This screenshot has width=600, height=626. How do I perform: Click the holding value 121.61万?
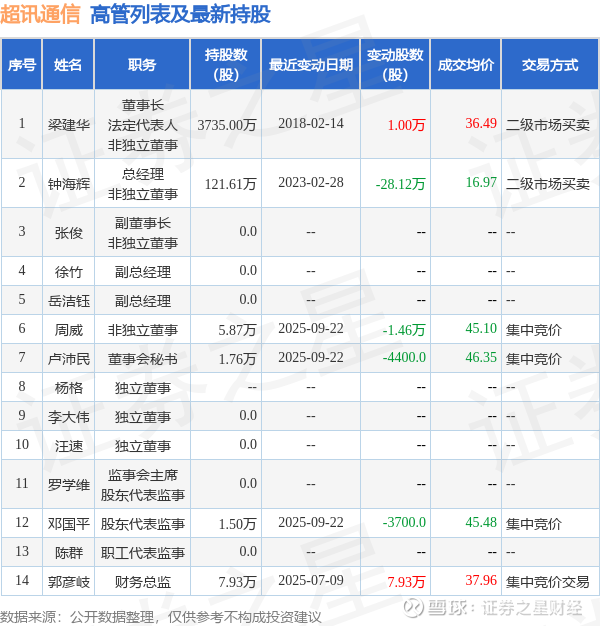point(230,184)
